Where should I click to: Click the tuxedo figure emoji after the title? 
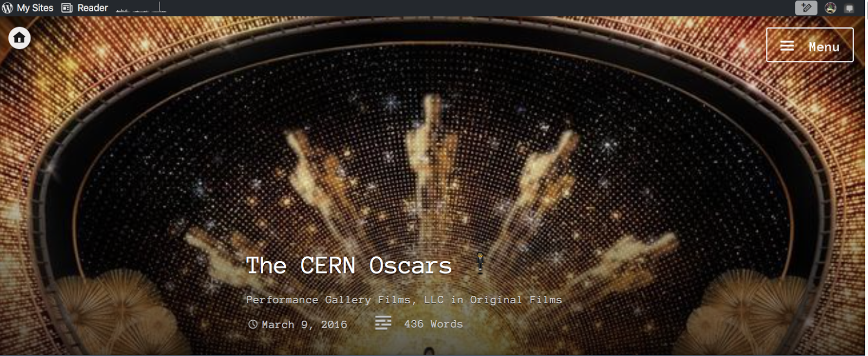(480, 263)
